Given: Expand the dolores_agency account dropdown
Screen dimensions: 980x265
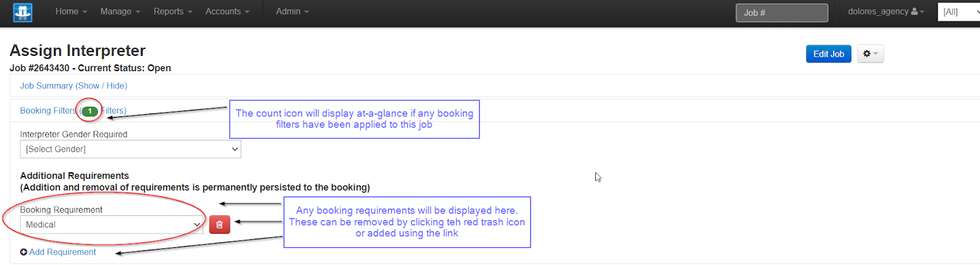Looking at the screenshot, I should pyautogui.click(x=885, y=12).
